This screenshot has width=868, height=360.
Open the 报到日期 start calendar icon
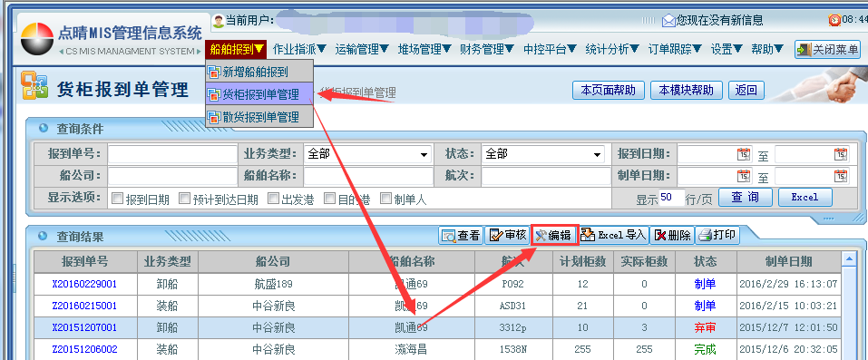pyautogui.click(x=744, y=154)
